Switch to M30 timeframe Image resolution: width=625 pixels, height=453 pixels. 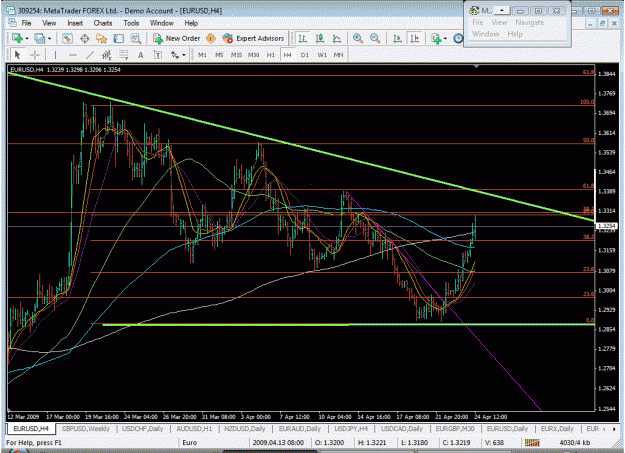point(254,55)
